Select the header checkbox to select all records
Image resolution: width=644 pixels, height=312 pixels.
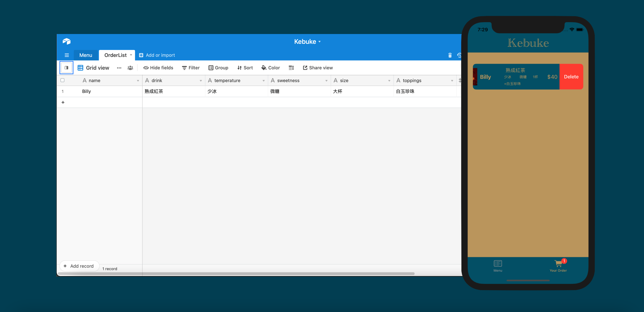(x=62, y=80)
